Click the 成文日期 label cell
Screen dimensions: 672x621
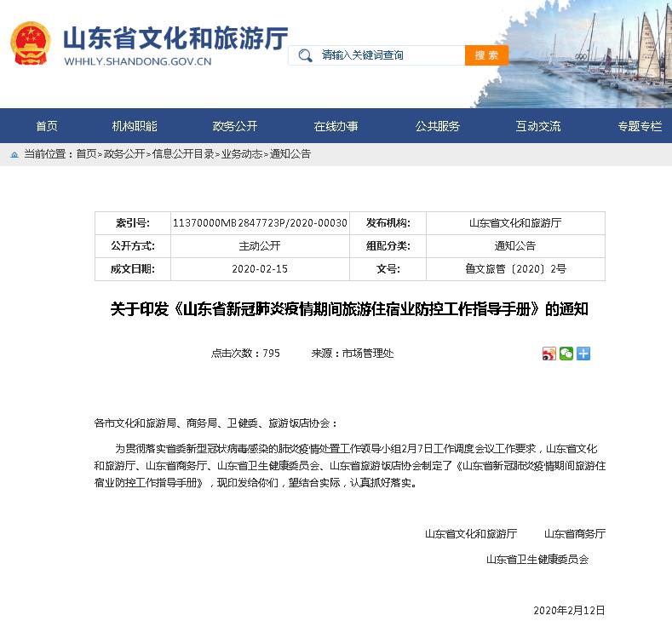133,269
